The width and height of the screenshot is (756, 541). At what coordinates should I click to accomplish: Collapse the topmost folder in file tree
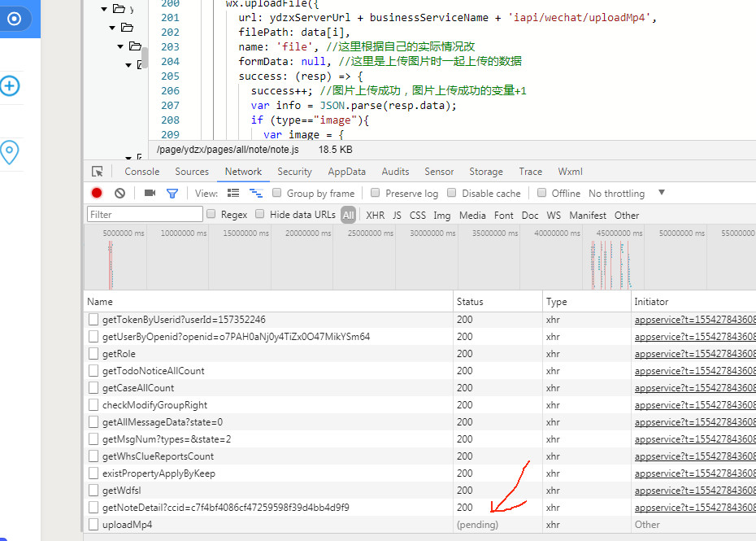(104, 9)
